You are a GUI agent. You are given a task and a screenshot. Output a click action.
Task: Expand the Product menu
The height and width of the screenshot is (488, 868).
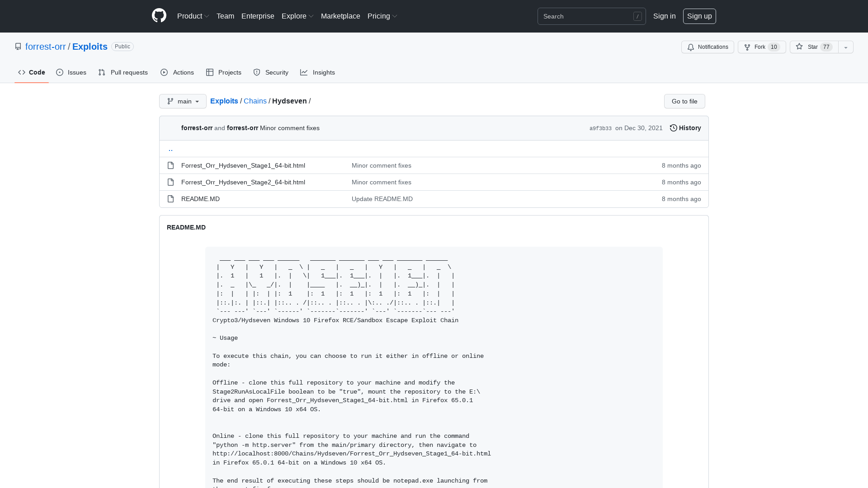pos(193,16)
